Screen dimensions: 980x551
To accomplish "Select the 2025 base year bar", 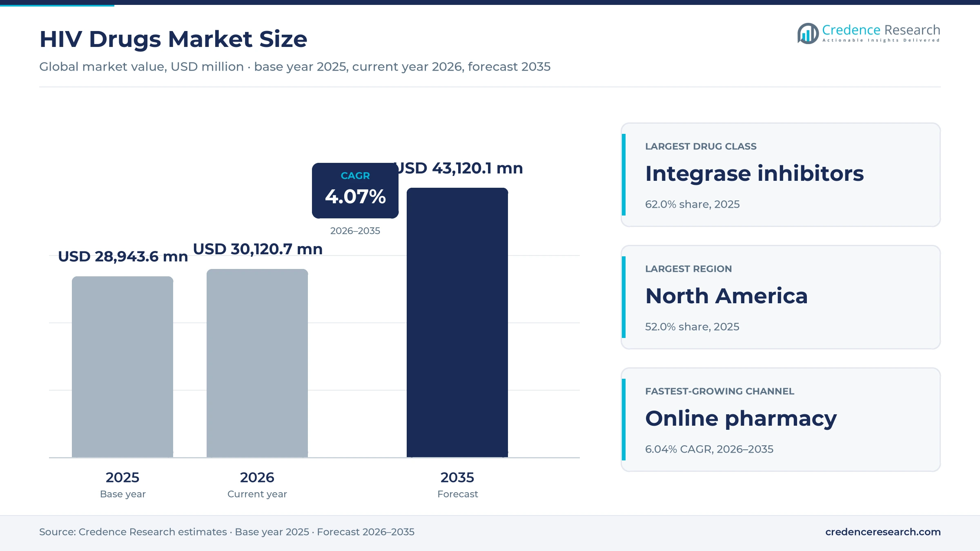I will point(122,367).
